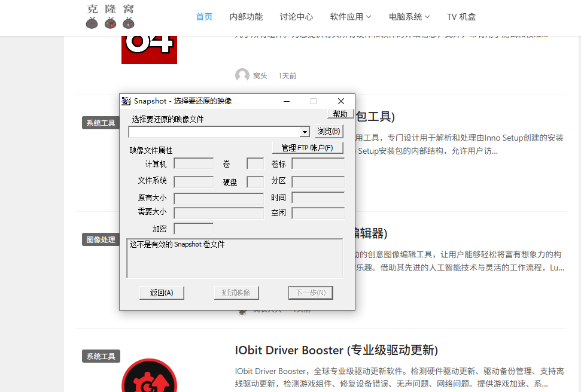The height and width of the screenshot is (392, 581).
Task: Select the TV 机盒 menu item
Action: coord(461,17)
